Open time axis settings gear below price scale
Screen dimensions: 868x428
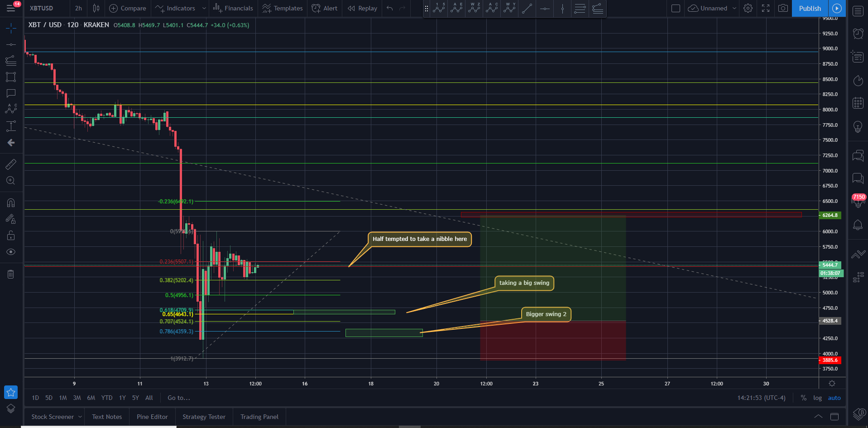coord(832,383)
